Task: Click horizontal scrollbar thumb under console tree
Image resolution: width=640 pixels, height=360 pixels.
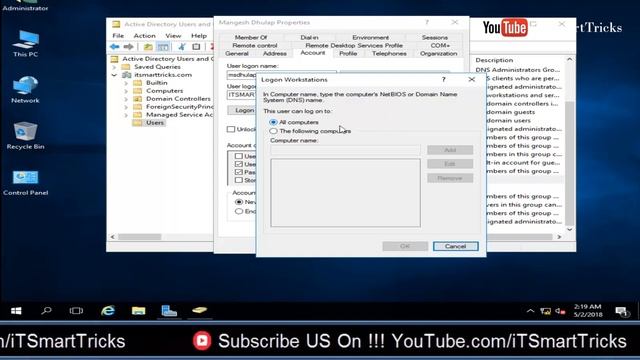Action: pyautogui.click(x=140, y=237)
